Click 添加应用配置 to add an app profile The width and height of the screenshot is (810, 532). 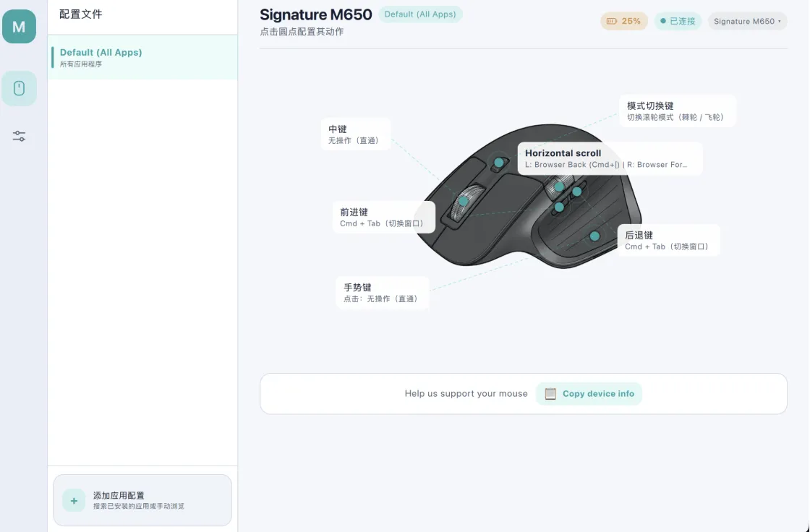[x=142, y=499]
